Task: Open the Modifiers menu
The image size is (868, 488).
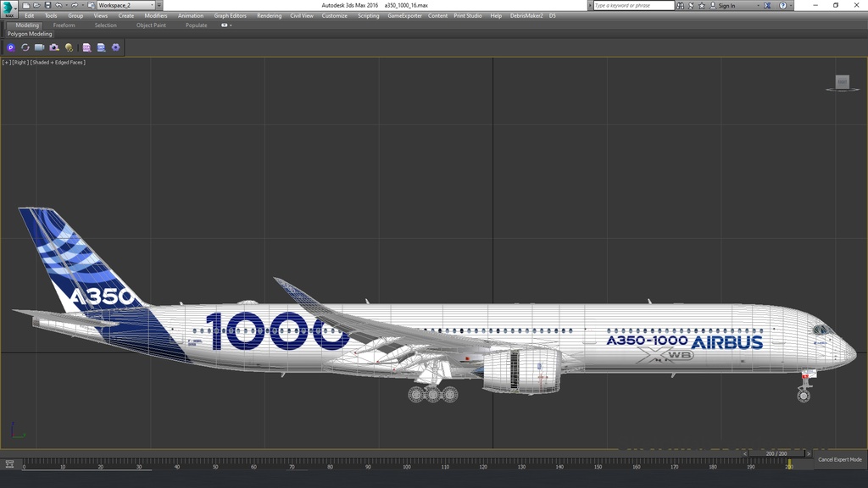Action: point(155,15)
